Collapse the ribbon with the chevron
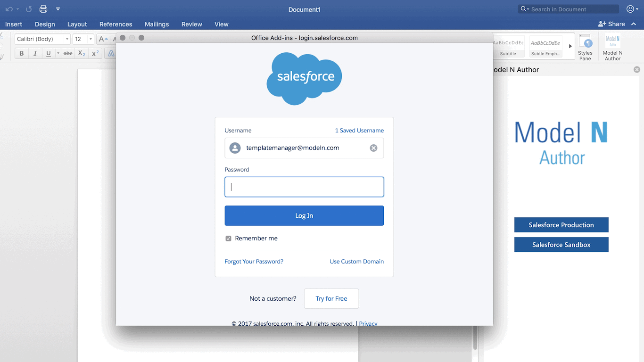This screenshot has width=644, height=362. click(634, 24)
